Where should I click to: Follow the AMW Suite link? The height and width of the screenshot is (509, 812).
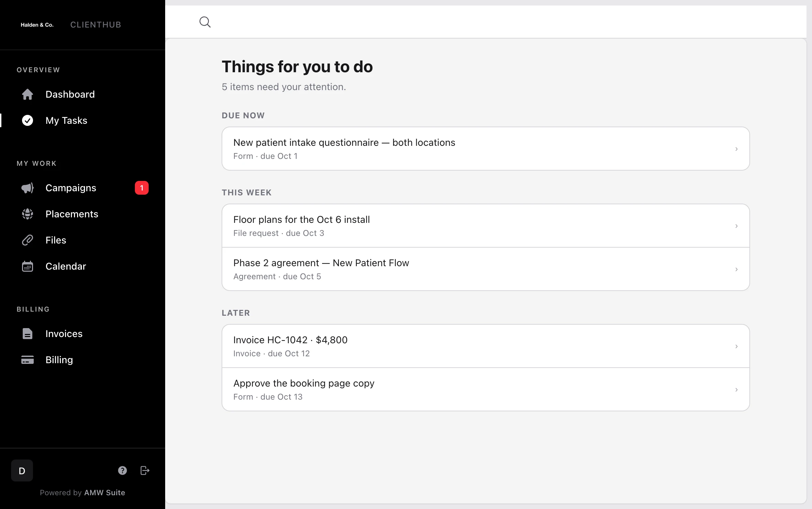click(105, 492)
